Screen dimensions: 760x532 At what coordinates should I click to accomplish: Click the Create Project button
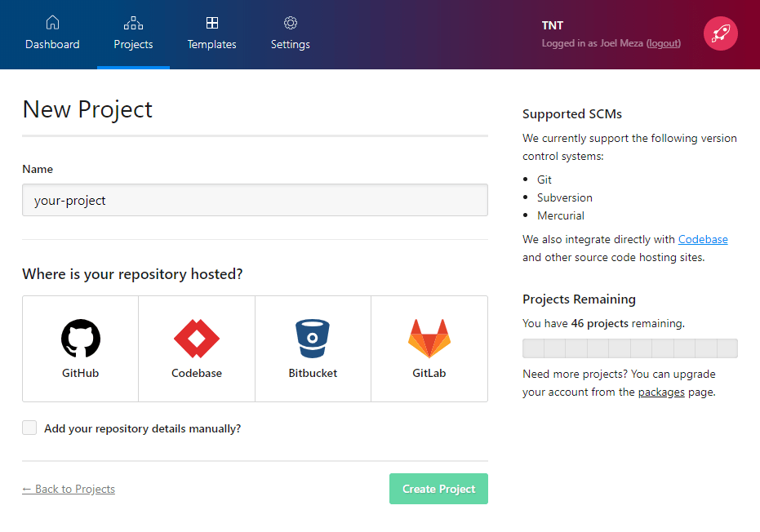pyautogui.click(x=438, y=489)
